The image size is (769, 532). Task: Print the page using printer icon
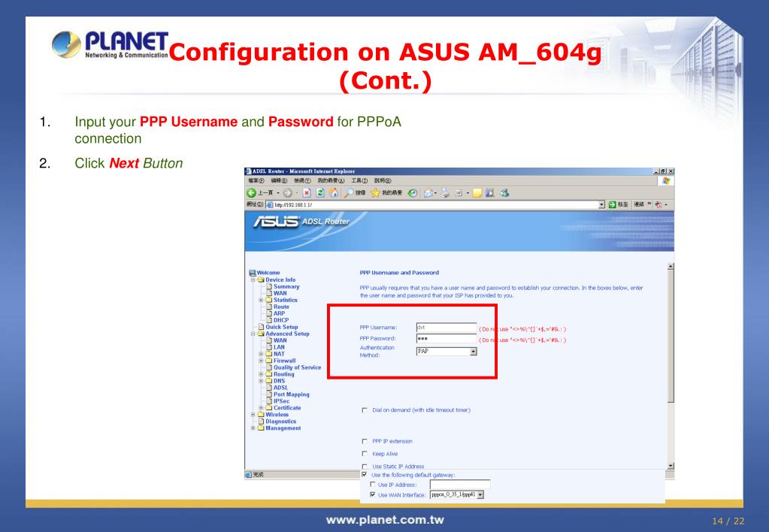click(445, 193)
